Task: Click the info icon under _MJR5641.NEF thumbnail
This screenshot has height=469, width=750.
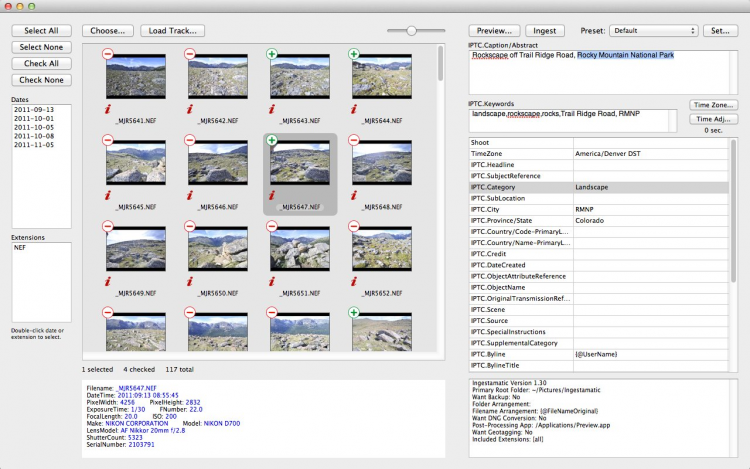Action: [107, 107]
